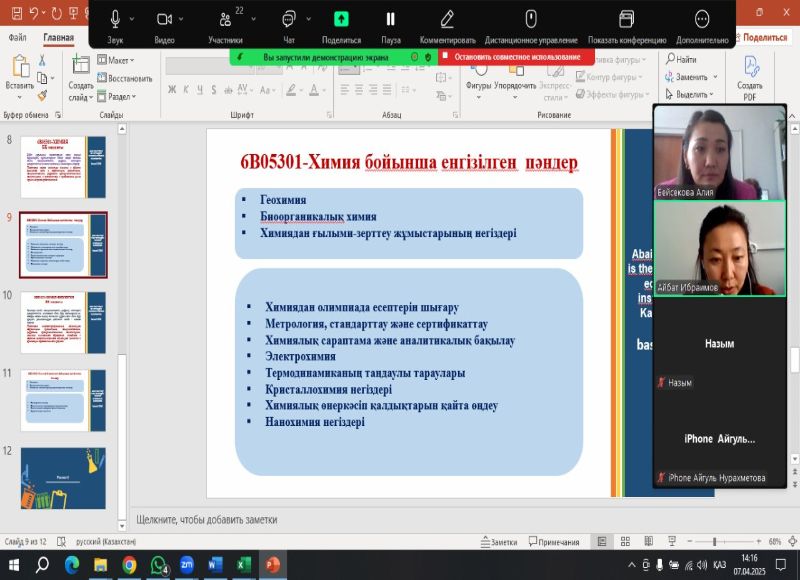800x580 pixels.
Task: Select slide 10 thumbnail
Action: pos(63,321)
